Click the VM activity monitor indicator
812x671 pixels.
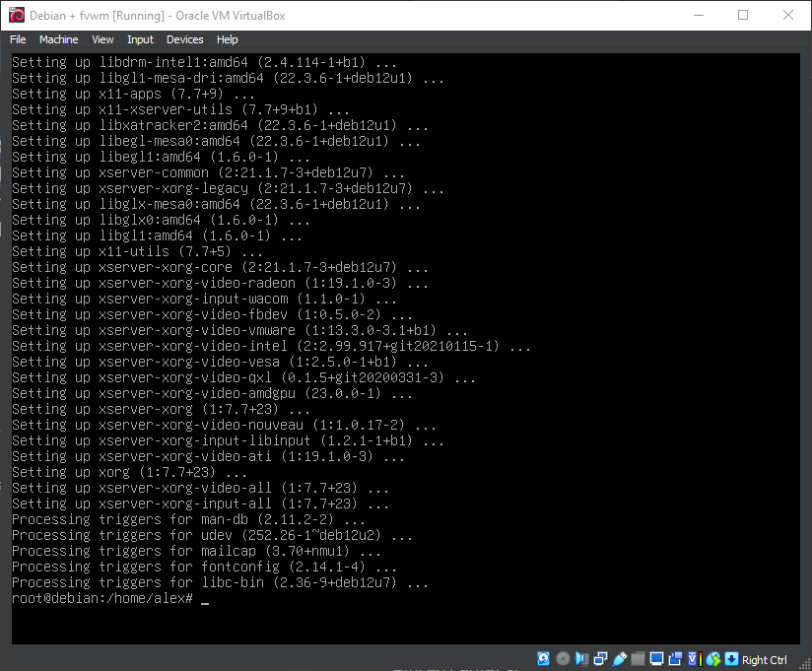[692, 658]
